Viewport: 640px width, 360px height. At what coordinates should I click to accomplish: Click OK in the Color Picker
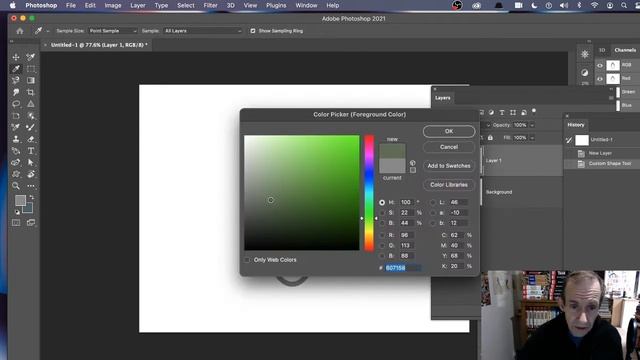click(x=449, y=131)
